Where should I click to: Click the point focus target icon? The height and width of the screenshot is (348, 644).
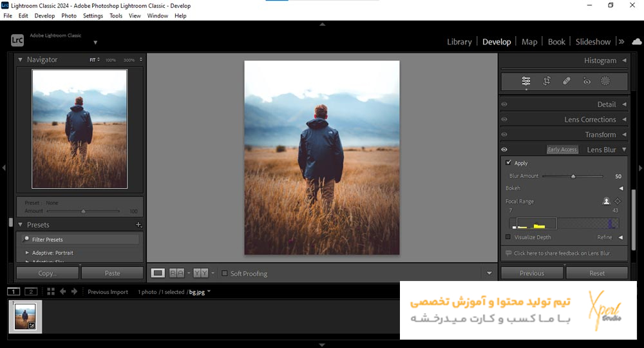point(618,201)
